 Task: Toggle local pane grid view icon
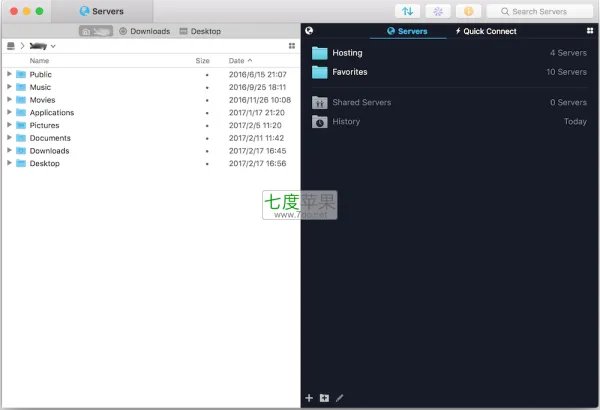pos(292,46)
